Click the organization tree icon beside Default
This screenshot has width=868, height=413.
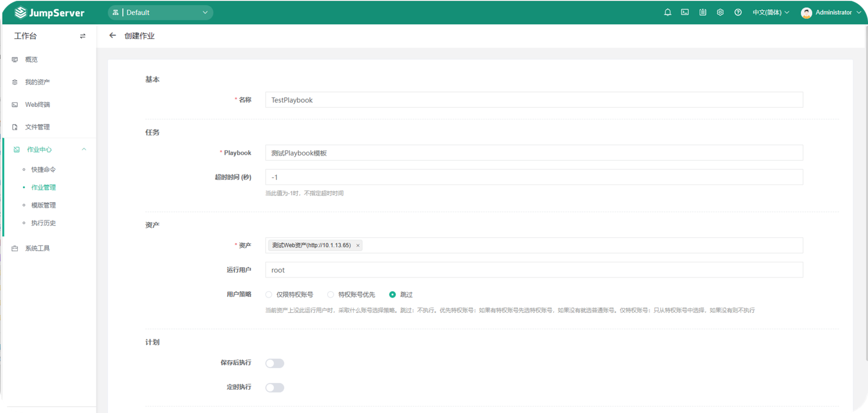pyautogui.click(x=116, y=12)
